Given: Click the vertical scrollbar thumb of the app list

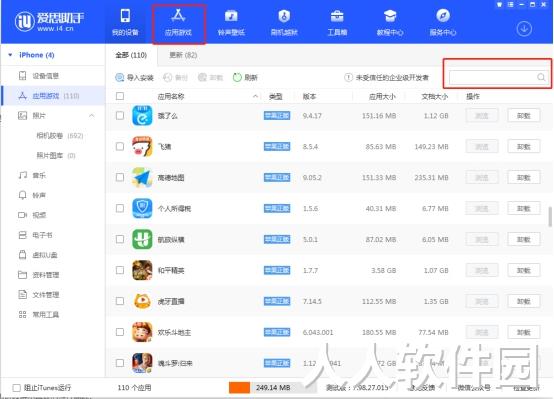Looking at the screenshot, I should [x=550, y=217].
